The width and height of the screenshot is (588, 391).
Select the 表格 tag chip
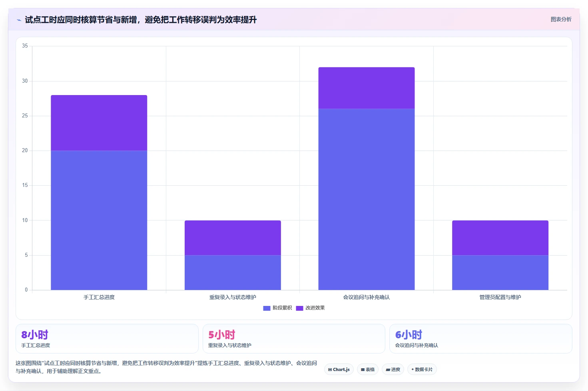(368, 369)
